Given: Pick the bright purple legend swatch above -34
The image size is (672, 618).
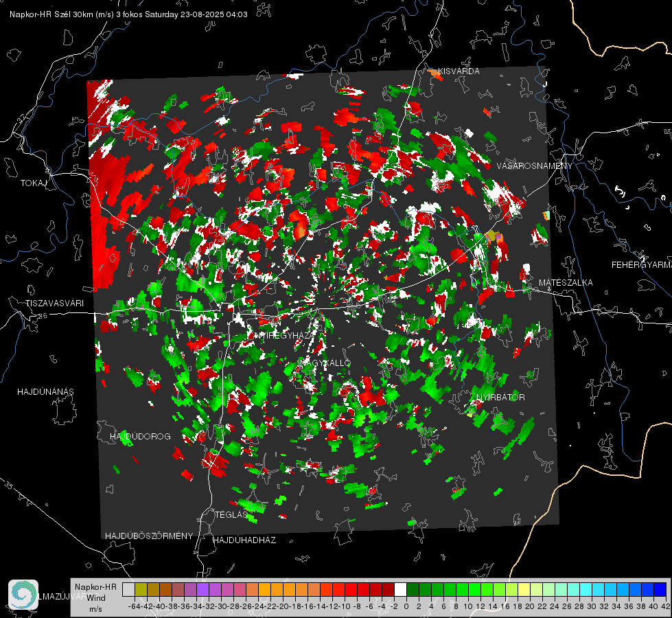Looking at the screenshot, I should pyautogui.click(x=202, y=590).
